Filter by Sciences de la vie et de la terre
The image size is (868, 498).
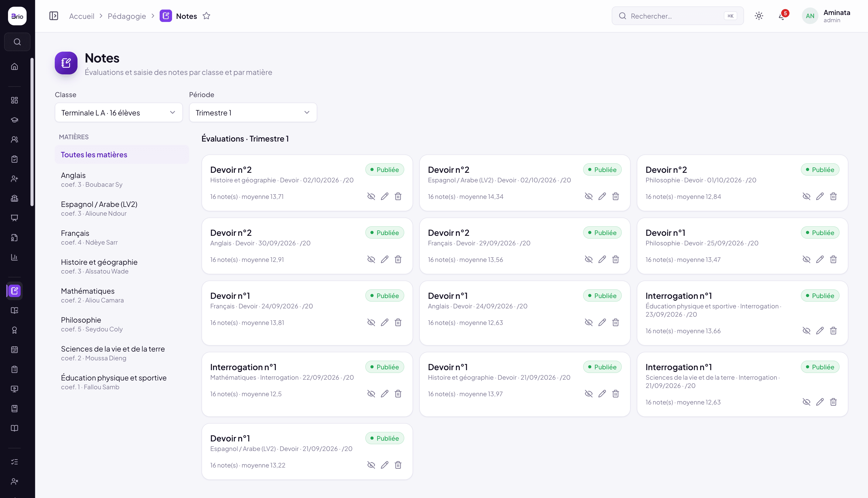pyautogui.click(x=122, y=353)
